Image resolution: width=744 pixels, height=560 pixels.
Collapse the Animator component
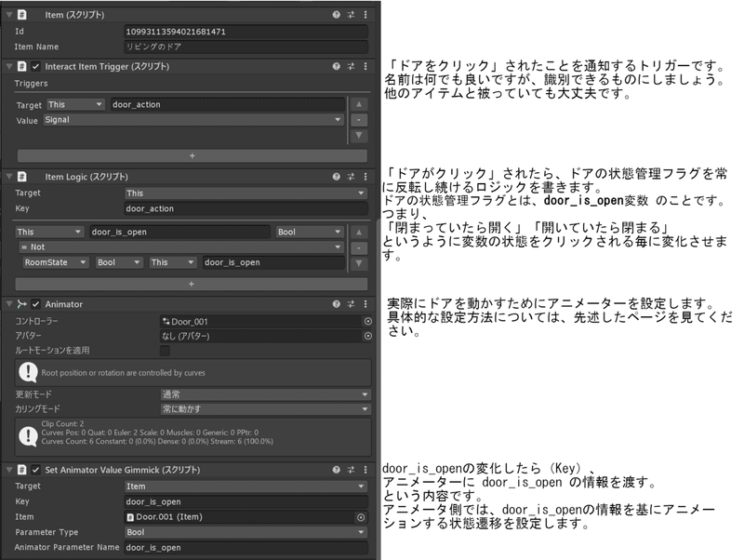click(x=9, y=304)
